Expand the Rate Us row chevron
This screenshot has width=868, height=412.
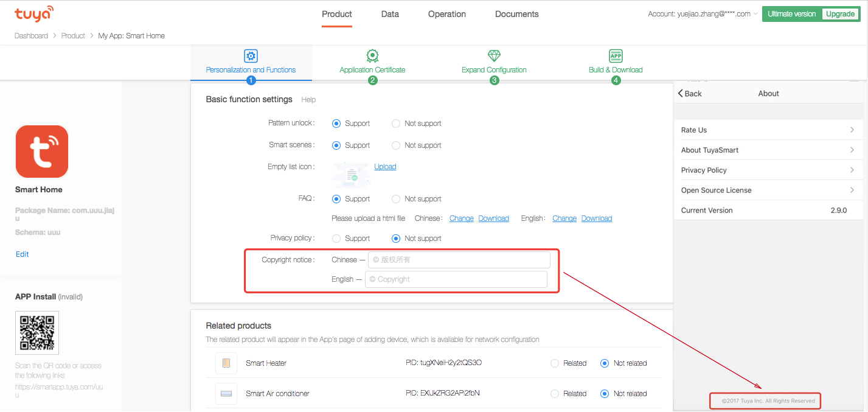tap(852, 130)
